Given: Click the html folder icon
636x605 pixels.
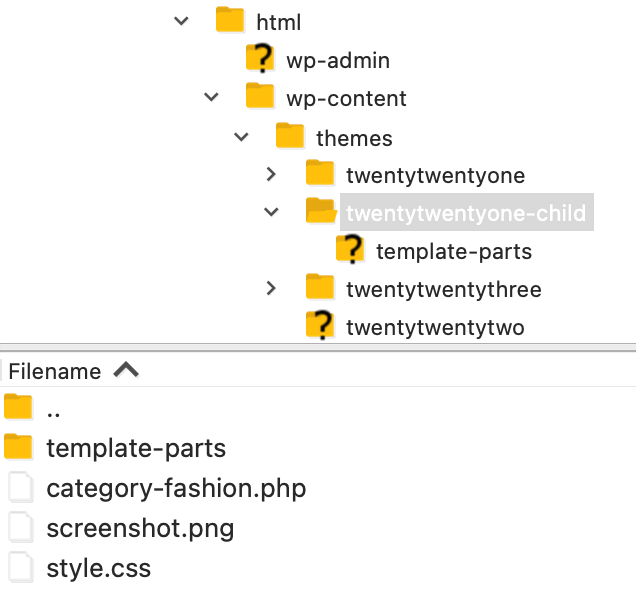Looking at the screenshot, I should 230,21.
